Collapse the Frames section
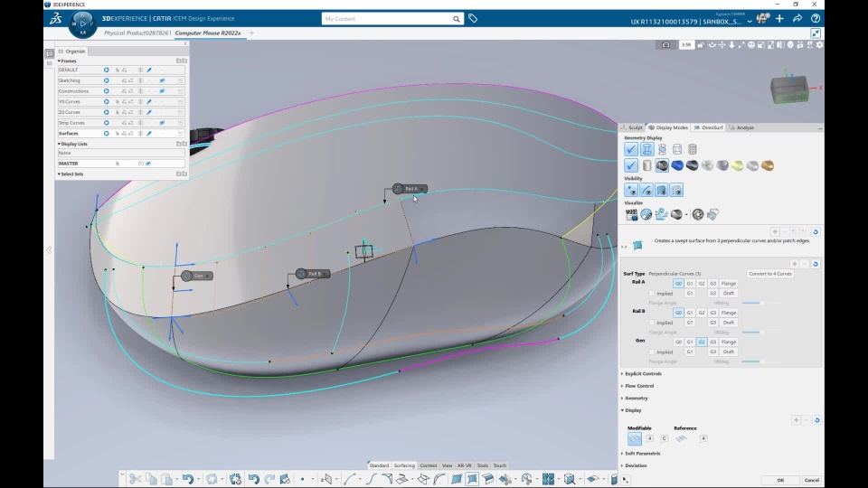 pyautogui.click(x=60, y=61)
